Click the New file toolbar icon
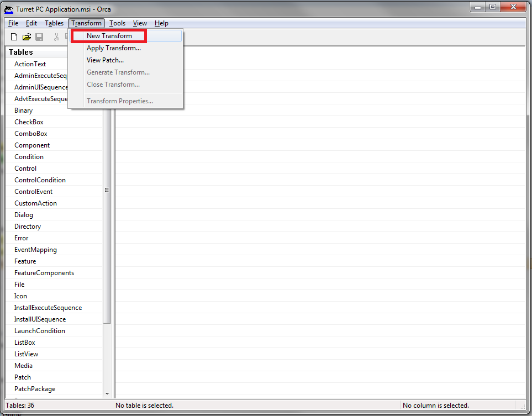 pos(14,37)
